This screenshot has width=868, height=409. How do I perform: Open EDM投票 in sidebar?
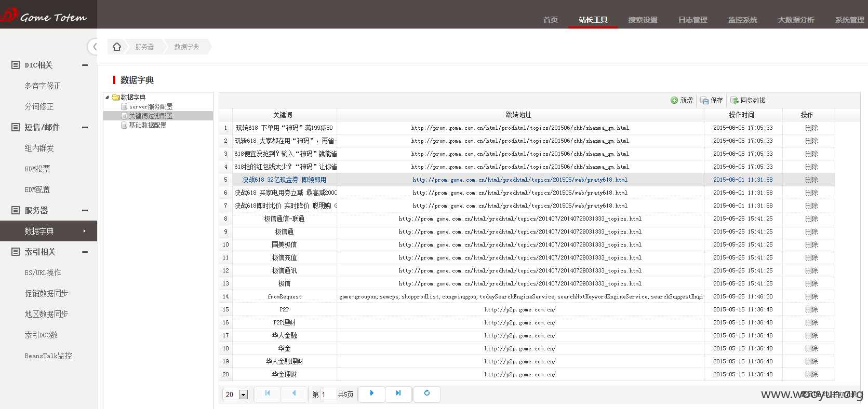click(37, 169)
